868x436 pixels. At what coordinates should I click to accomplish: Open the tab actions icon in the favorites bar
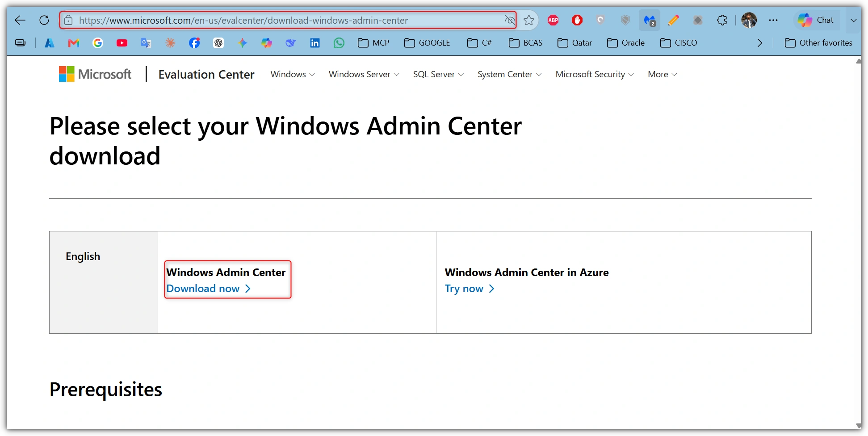point(20,43)
